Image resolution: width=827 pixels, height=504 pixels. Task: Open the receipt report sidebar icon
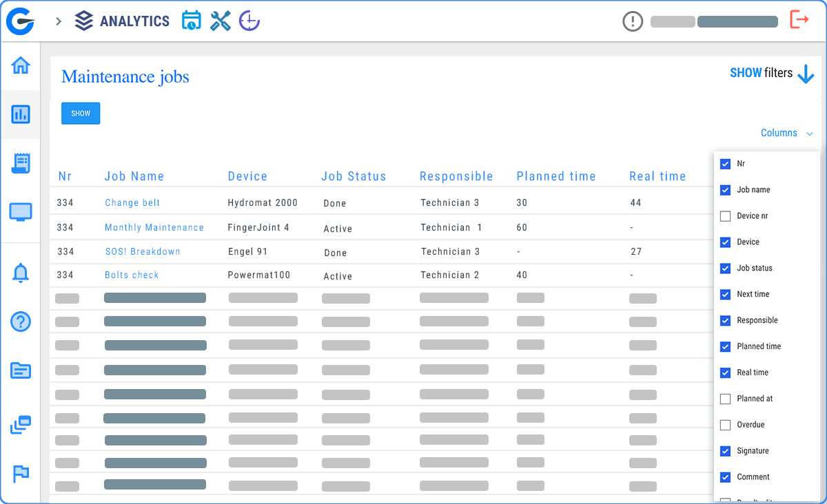coord(21,163)
